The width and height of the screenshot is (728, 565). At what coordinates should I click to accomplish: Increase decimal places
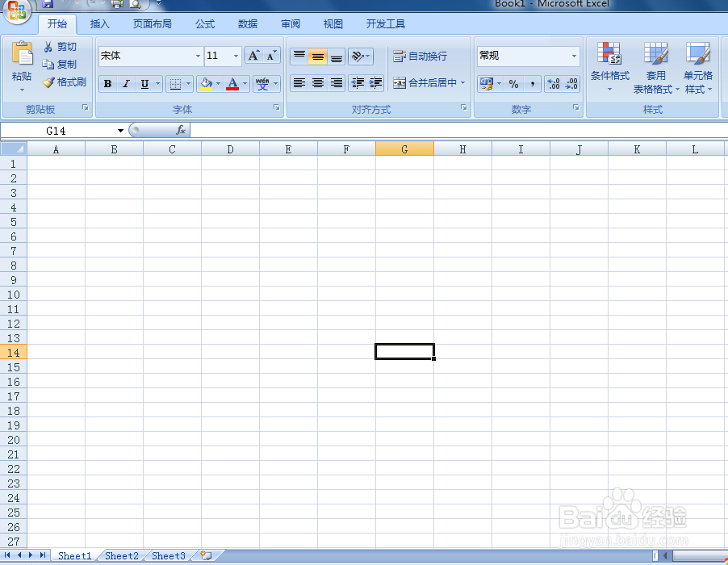554,84
